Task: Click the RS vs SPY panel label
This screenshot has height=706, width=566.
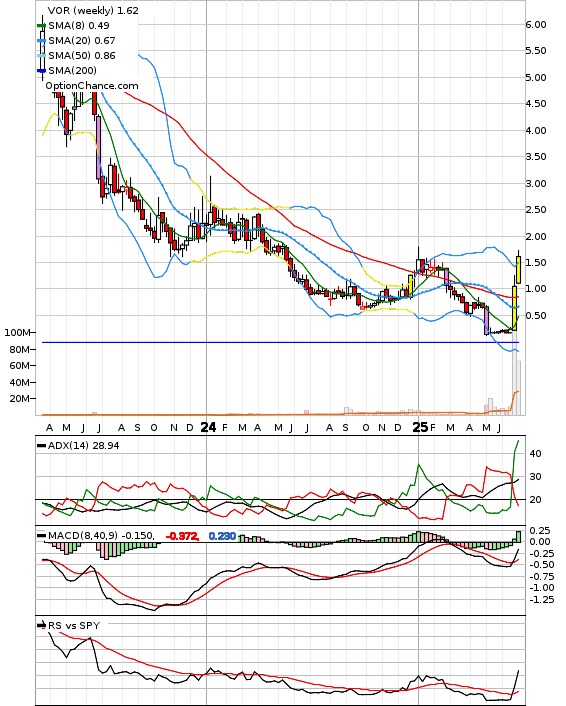Action: [x=74, y=625]
